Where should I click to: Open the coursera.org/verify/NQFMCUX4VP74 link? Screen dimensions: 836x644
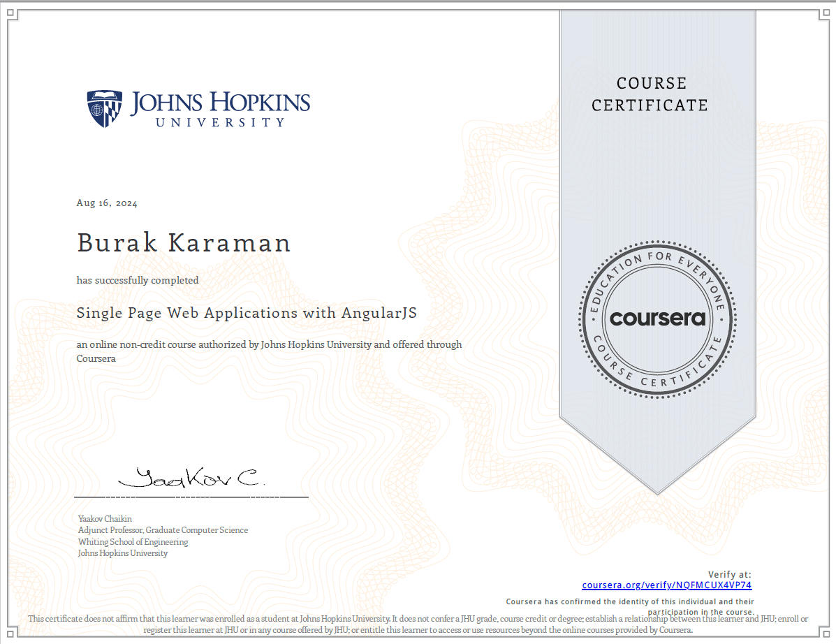pyautogui.click(x=666, y=585)
